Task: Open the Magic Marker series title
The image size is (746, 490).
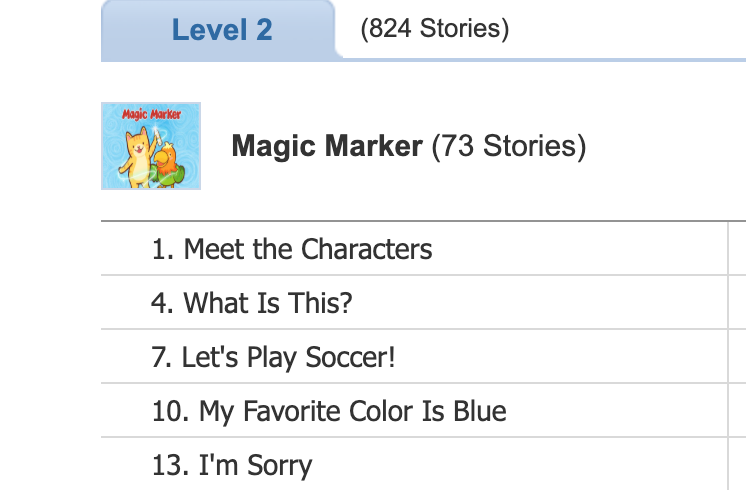Action: click(327, 147)
